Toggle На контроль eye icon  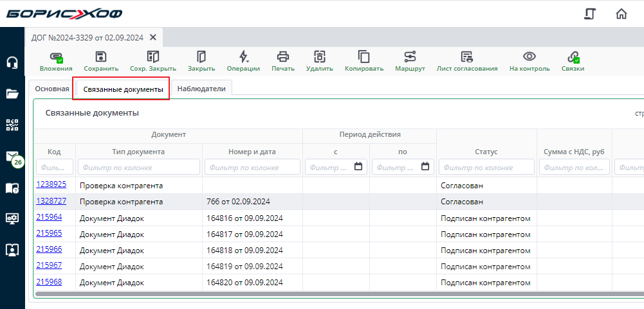(x=529, y=57)
